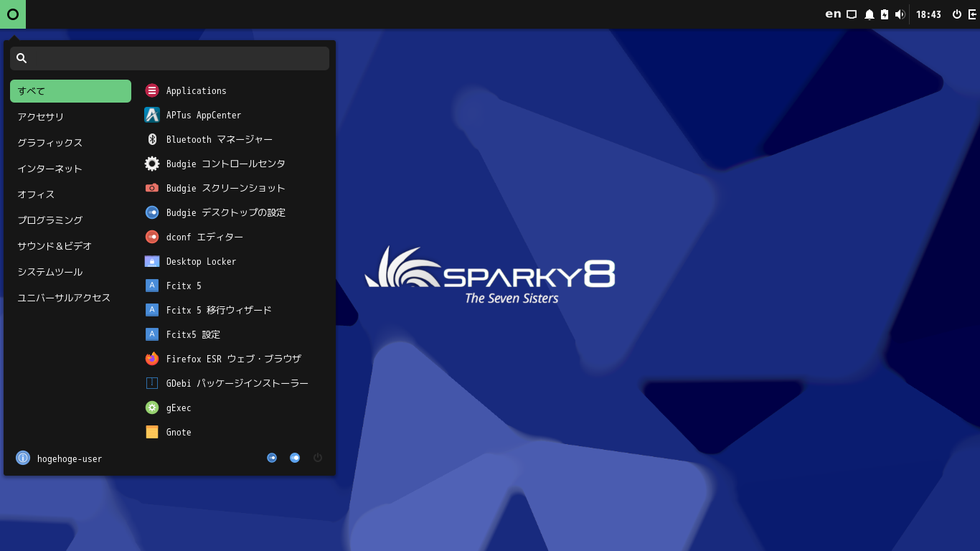Launch the Applications entry icon
Viewport: 980px width, 551px height.
click(x=152, y=90)
